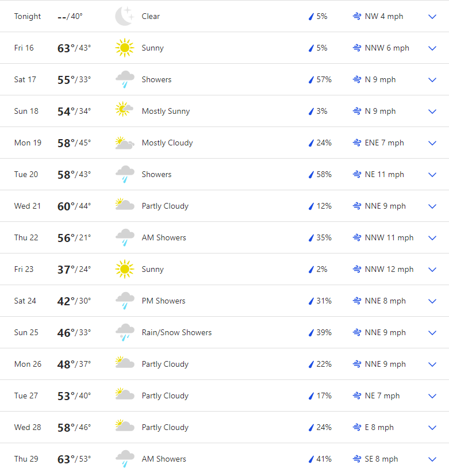
Task: Expand the Thu 29 forecast chevron
Action: pyautogui.click(x=432, y=459)
